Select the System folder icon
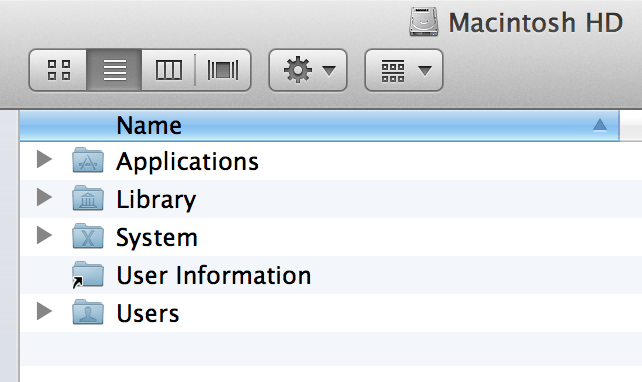The height and width of the screenshot is (382, 642). tap(88, 236)
